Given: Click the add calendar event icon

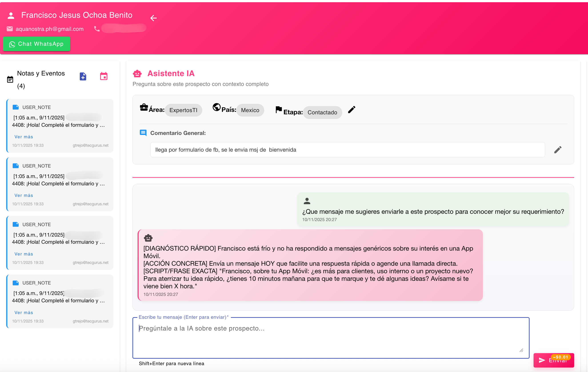Looking at the screenshot, I should [104, 76].
